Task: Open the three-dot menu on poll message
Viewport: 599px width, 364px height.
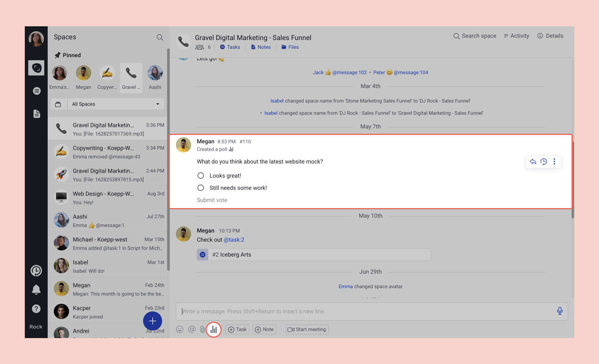Action: 554,162
